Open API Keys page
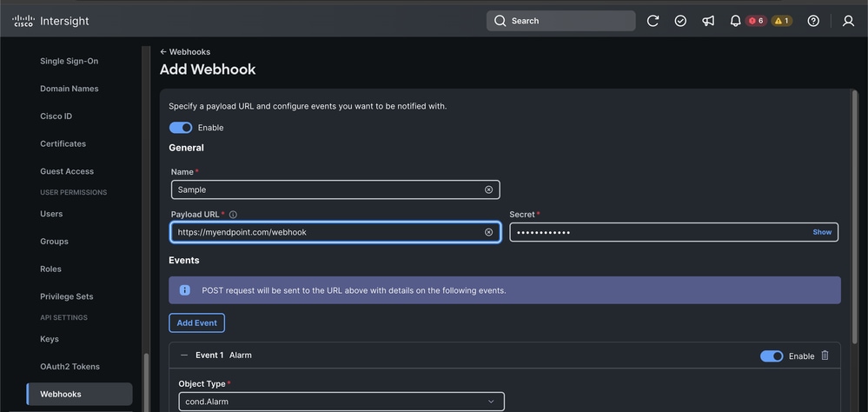This screenshot has width=868, height=412. click(x=50, y=339)
